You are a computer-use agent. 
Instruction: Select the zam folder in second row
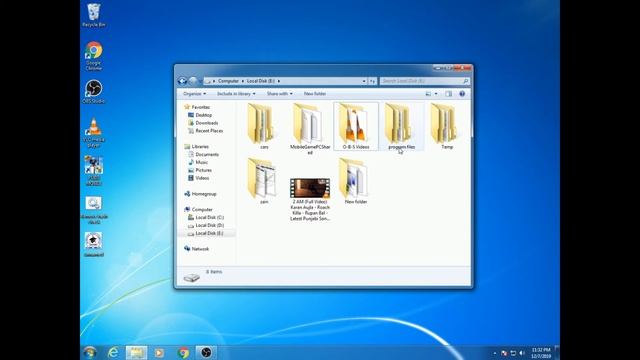pyautogui.click(x=264, y=181)
